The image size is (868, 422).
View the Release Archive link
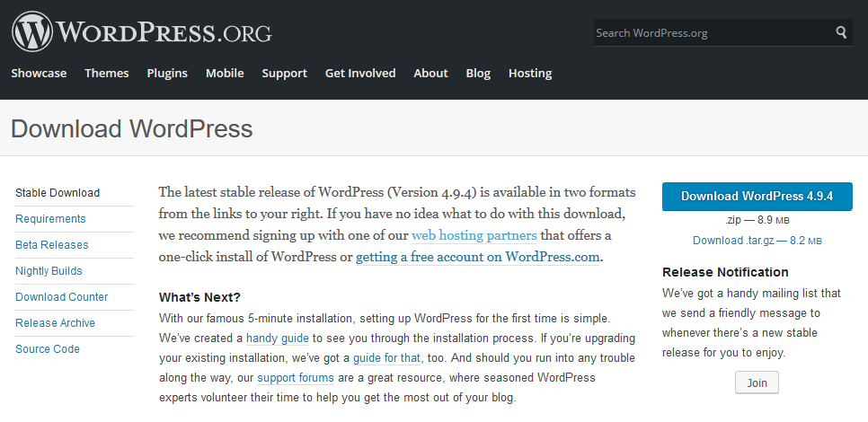(56, 323)
